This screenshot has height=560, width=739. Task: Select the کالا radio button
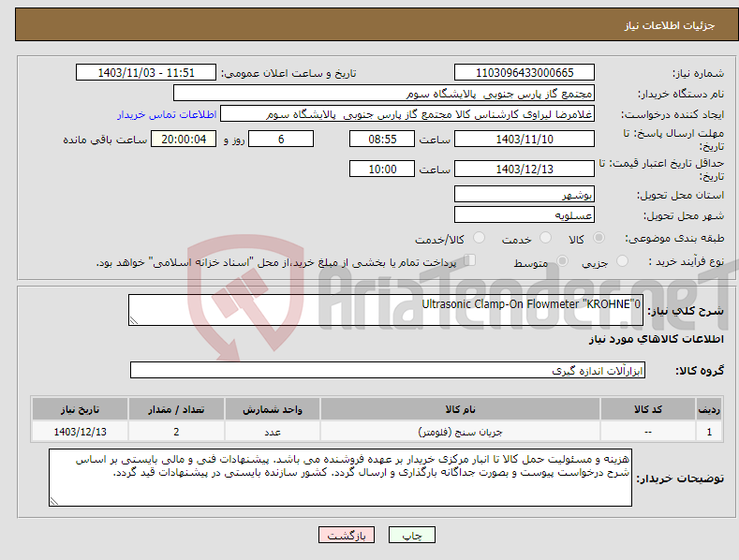[x=599, y=238]
